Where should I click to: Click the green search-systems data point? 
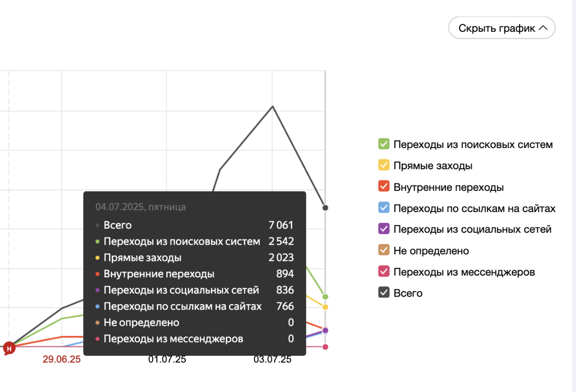[x=325, y=297]
